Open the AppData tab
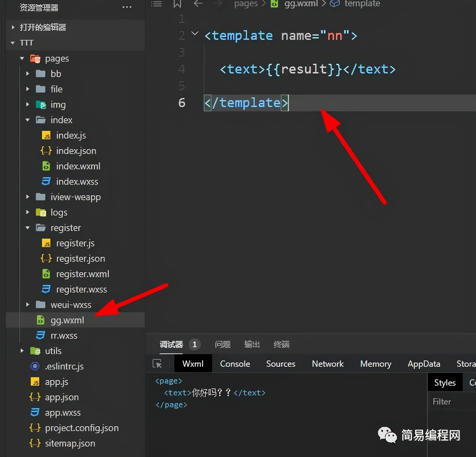476x457 pixels. [423, 364]
